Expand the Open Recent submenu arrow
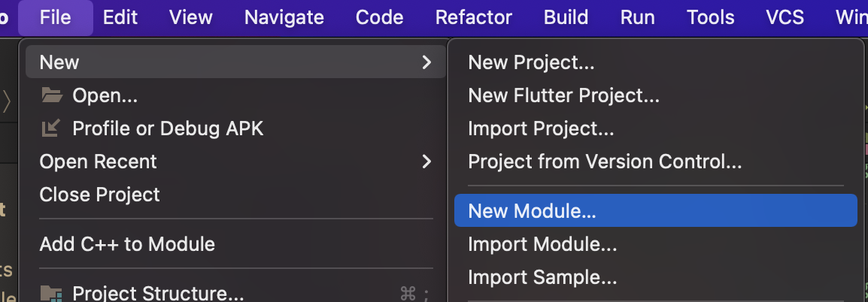 [x=426, y=162]
